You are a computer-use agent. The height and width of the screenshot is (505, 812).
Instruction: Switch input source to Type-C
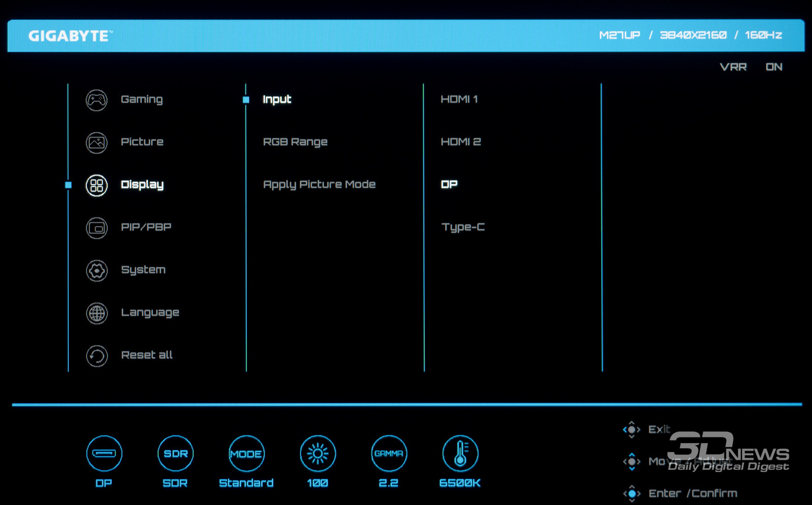(463, 227)
